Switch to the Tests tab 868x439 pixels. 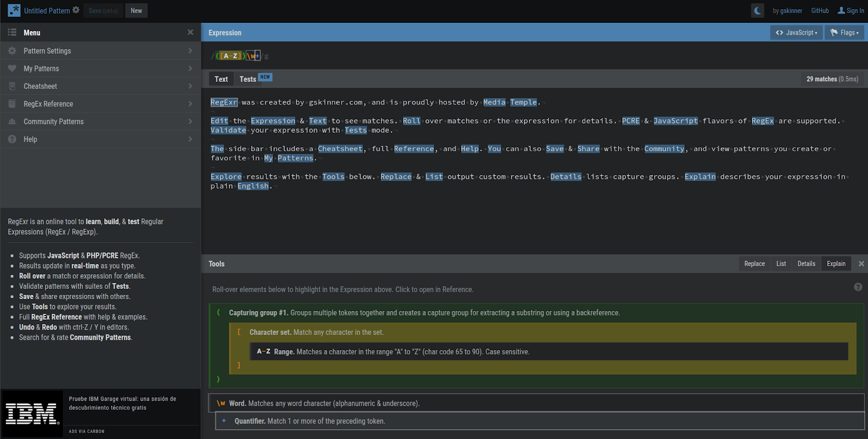248,79
